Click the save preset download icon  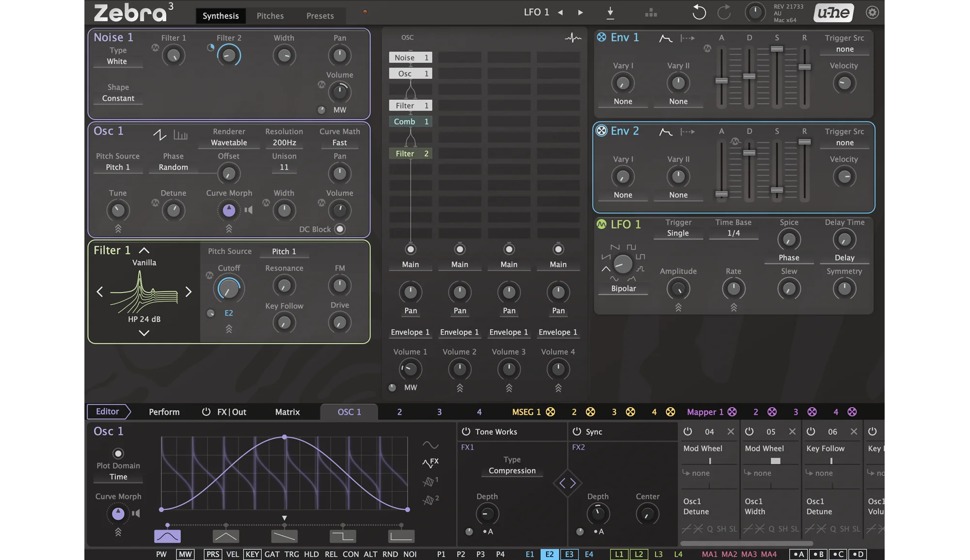point(610,13)
